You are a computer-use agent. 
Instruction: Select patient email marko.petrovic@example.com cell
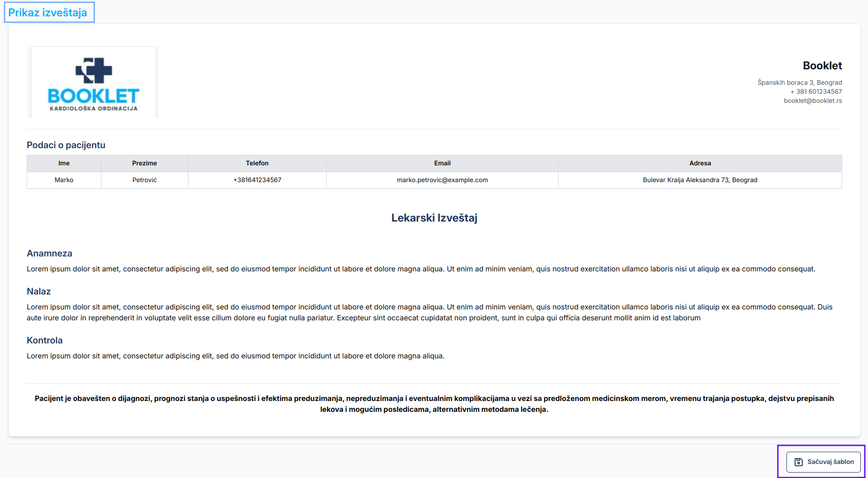coord(442,180)
